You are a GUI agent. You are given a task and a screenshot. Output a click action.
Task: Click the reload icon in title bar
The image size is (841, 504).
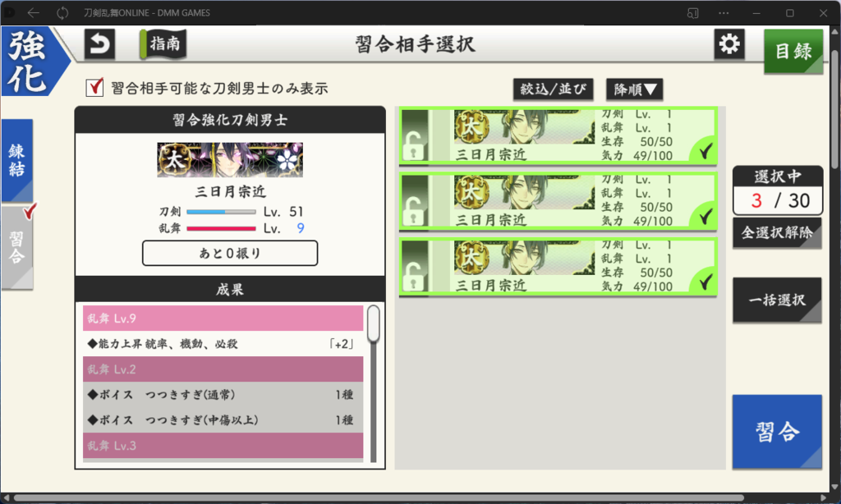click(62, 12)
